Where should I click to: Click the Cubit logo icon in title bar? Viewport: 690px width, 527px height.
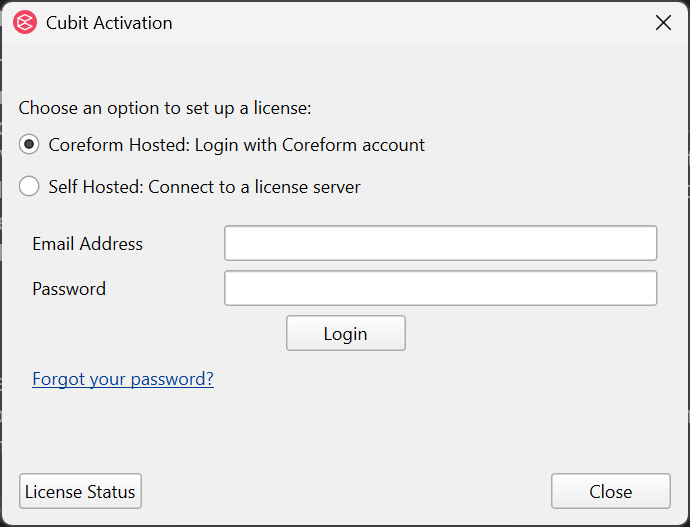click(x=25, y=22)
